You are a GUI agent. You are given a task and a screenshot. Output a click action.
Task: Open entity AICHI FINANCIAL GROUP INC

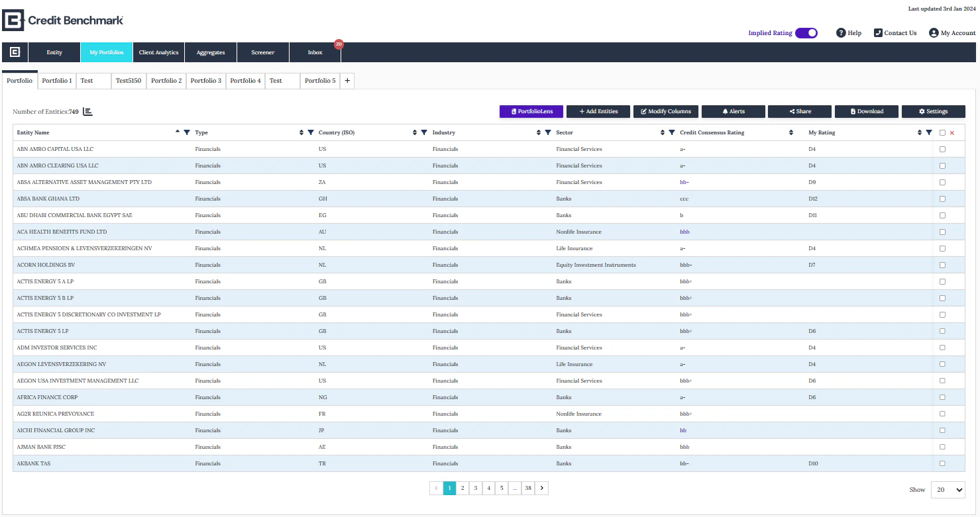[x=56, y=430]
